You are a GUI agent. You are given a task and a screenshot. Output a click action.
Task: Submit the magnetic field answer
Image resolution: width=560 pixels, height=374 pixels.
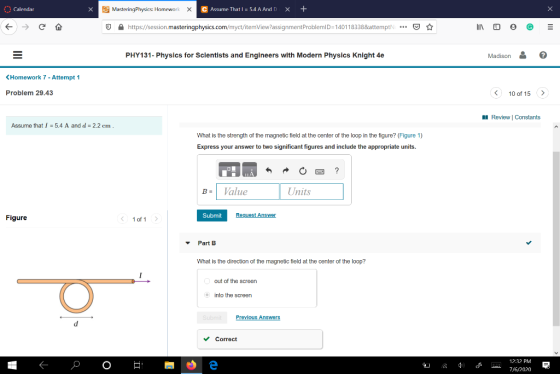(x=212, y=215)
